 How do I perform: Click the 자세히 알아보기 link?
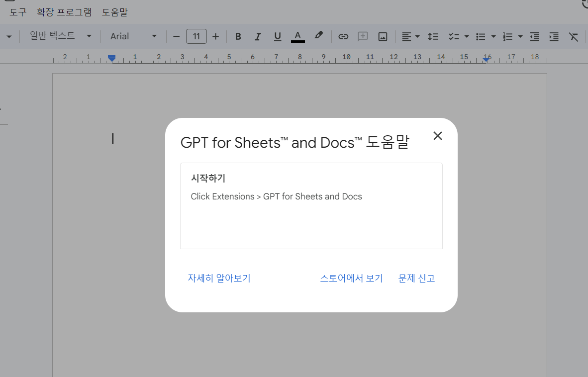coord(219,278)
